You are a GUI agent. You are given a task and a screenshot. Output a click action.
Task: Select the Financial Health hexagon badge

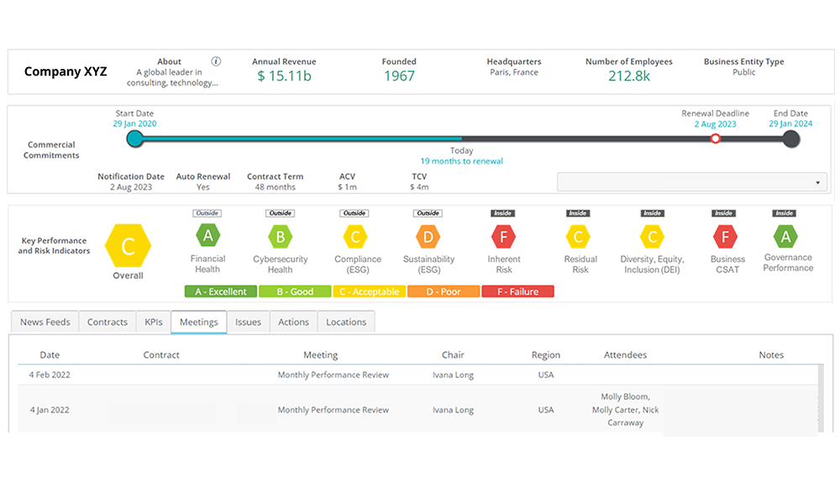[207, 236]
